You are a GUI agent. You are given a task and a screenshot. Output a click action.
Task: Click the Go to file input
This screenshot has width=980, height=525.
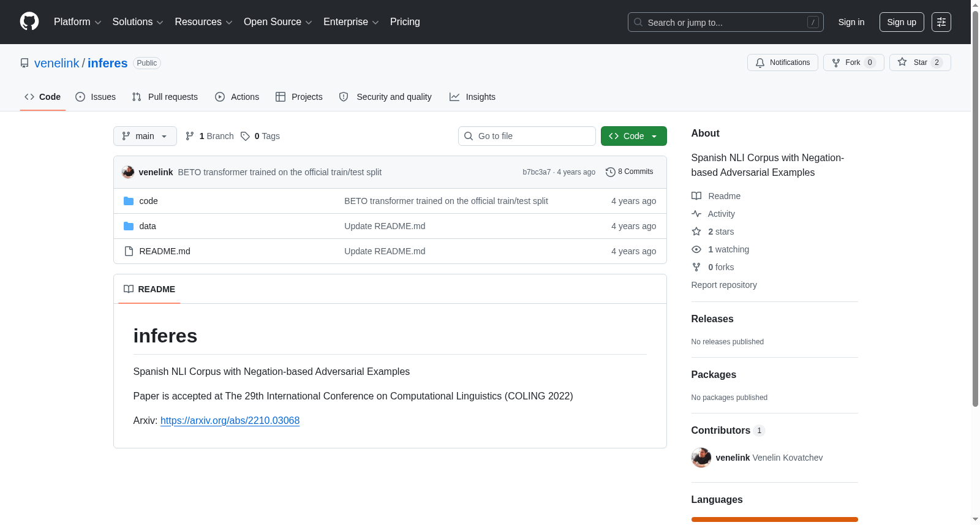527,136
